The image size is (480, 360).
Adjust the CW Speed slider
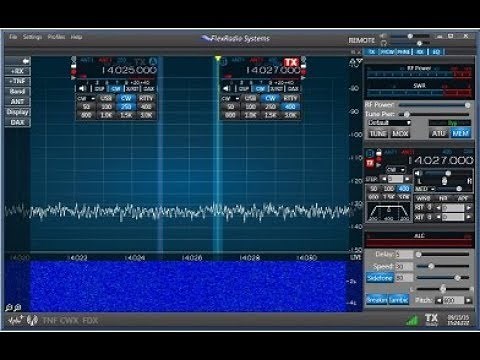coord(443,266)
